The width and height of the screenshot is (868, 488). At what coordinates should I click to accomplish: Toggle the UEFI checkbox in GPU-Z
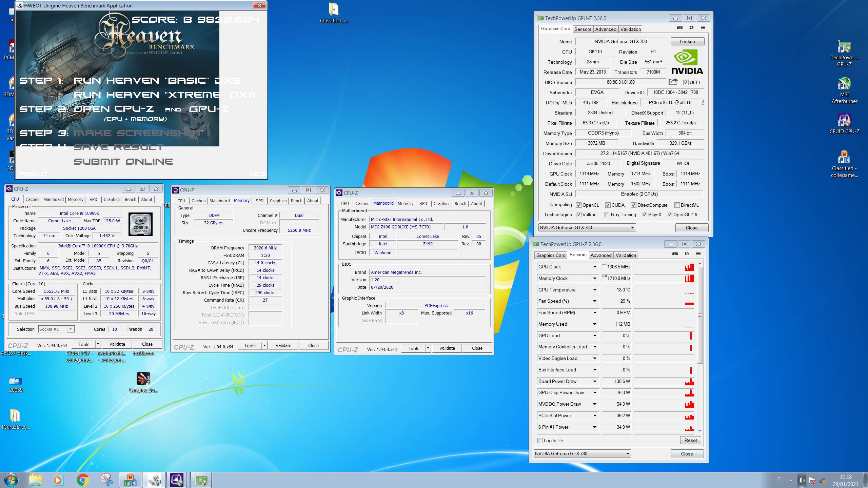pos(686,82)
